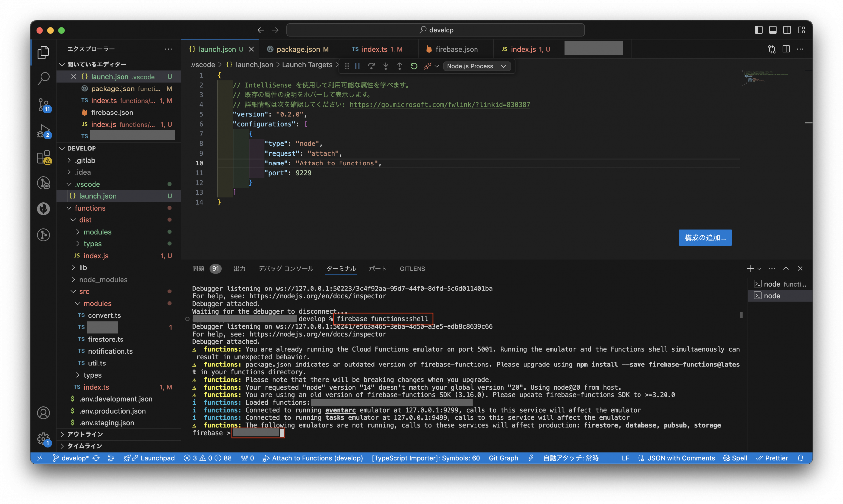The height and width of the screenshot is (504, 843).
Task: Click develop* branch in status bar
Action: tap(71, 458)
